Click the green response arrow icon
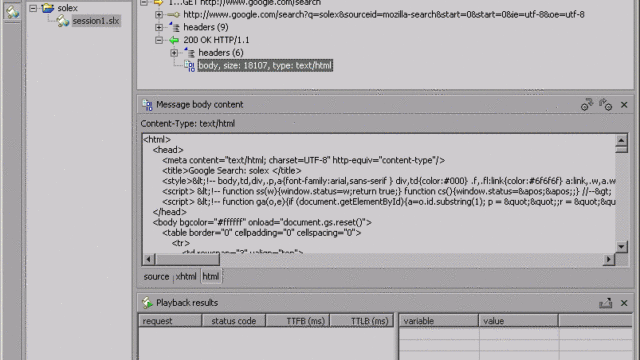Viewport: 640px width, 360px height. pos(174,40)
